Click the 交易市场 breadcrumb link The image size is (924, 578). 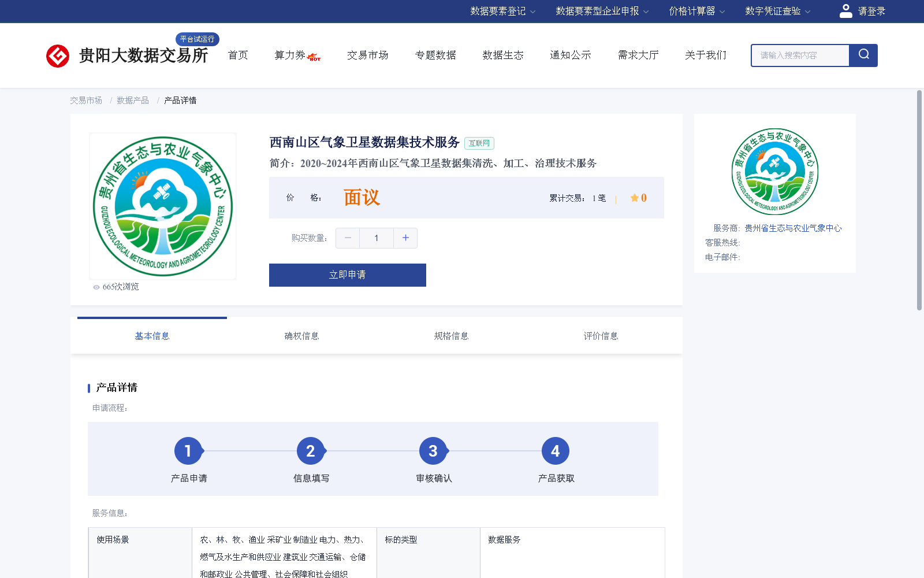(x=86, y=101)
